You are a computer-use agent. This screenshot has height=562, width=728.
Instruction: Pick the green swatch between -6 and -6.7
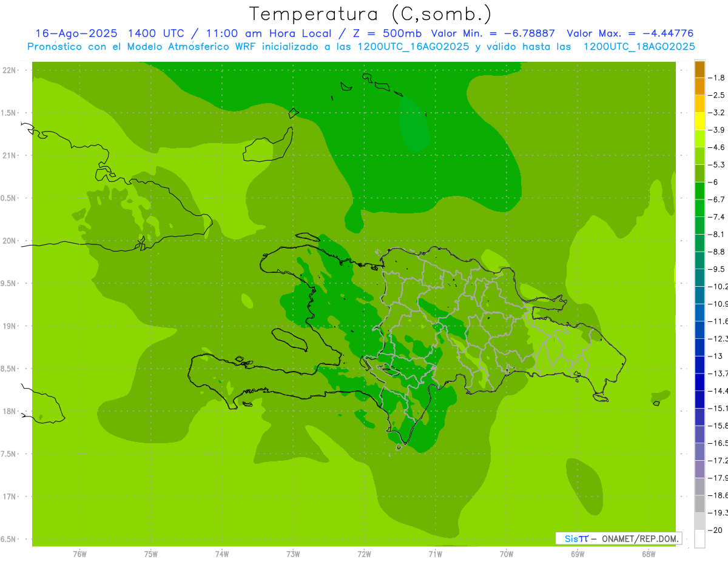699,191
